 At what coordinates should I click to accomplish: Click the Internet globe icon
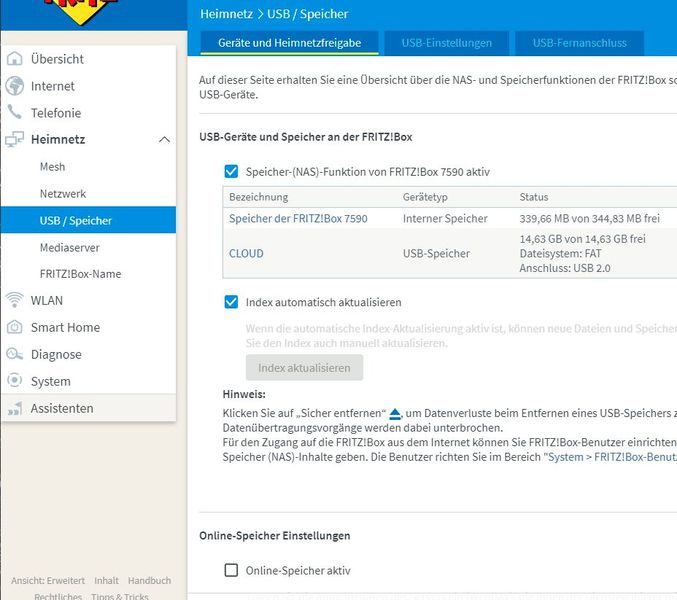pos(15,85)
